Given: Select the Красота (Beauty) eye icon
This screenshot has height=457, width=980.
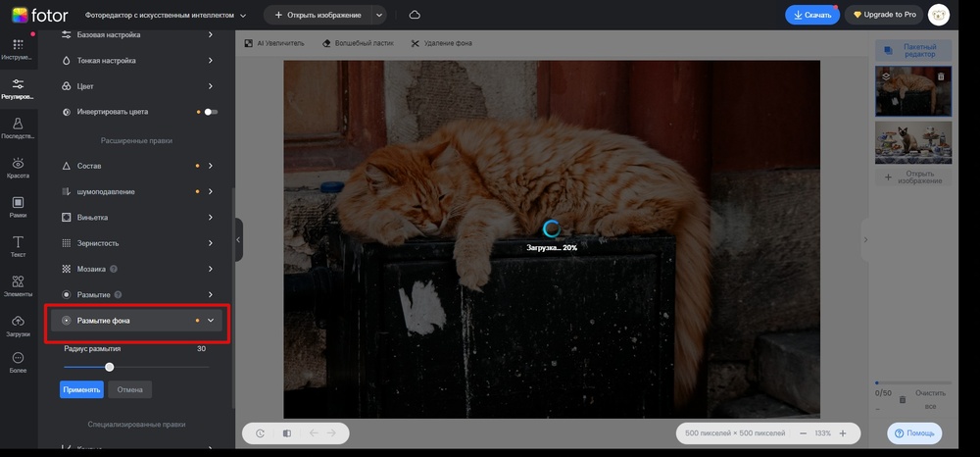Looking at the screenshot, I should coord(18,167).
